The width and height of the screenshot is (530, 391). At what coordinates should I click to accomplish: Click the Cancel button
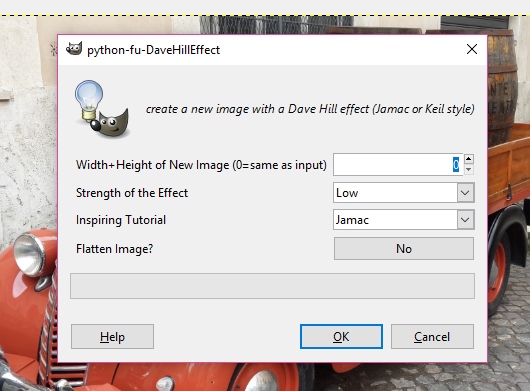[432, 337]
